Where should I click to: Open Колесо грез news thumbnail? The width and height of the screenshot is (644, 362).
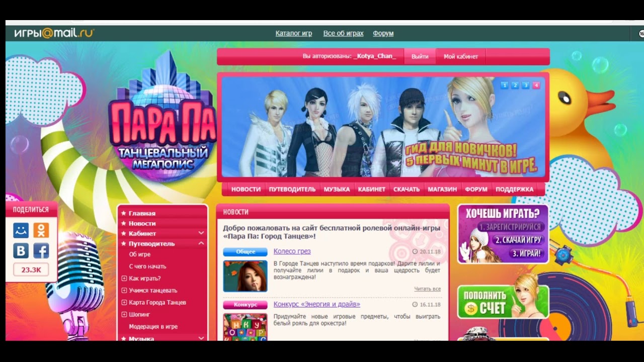[246, 276]
